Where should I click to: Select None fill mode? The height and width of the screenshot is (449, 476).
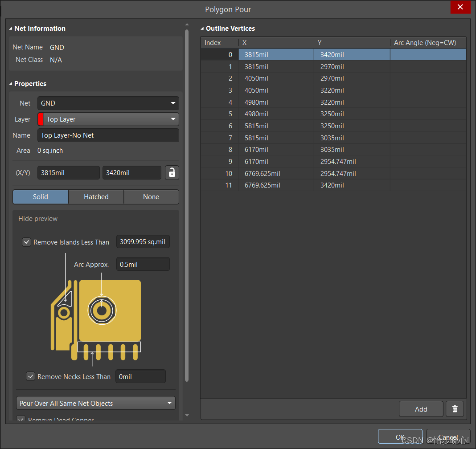151,197
